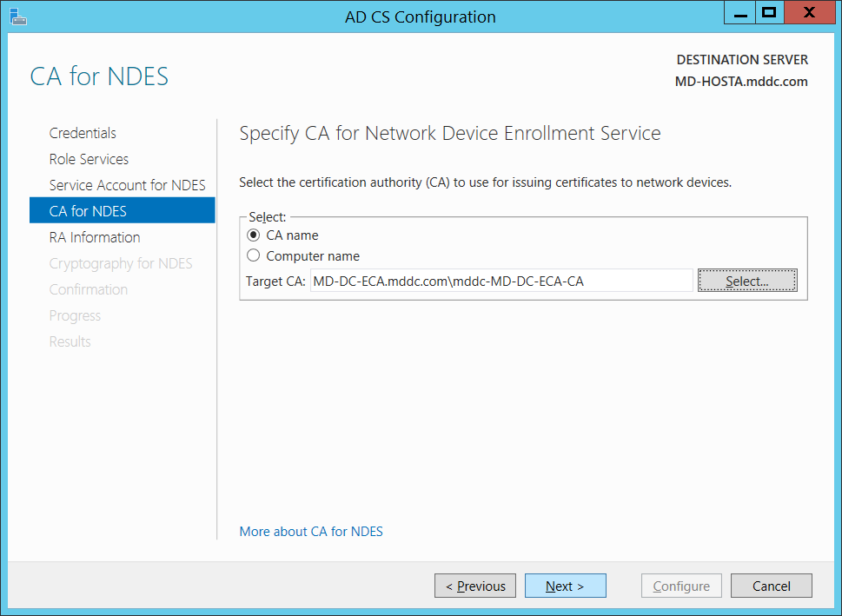Click the Confirmation step in sidebar
842x616 pixels.
[x=89, y=289]
